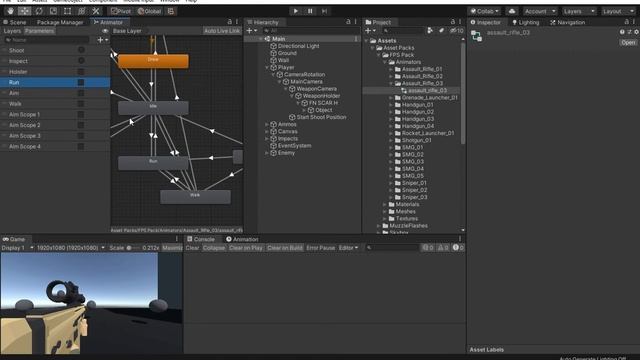Open the Account dropdown

[540, 11]
